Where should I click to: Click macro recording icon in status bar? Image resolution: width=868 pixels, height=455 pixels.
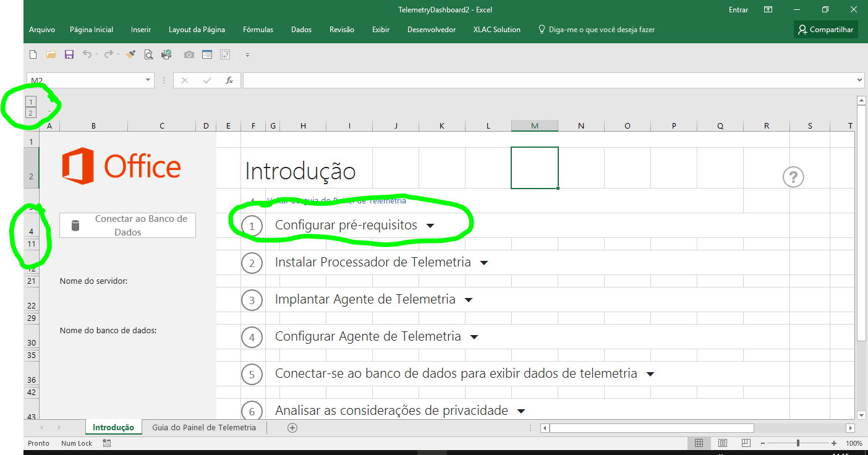coord(107,443)
